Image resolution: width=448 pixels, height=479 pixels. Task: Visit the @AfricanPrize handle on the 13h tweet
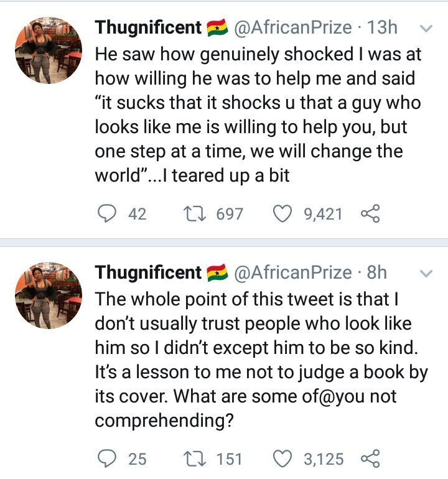coord(292,28)
